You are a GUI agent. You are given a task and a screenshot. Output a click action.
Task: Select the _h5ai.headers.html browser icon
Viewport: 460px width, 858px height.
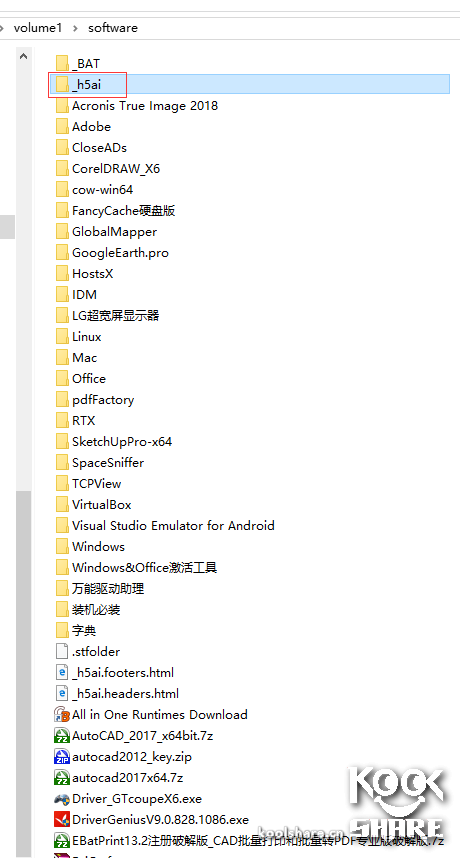pyautogui.click(x=62, y=693)
